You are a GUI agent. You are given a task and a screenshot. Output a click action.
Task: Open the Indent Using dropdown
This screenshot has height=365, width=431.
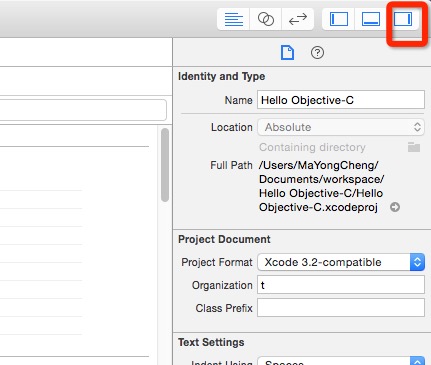(x=341, y=361)
